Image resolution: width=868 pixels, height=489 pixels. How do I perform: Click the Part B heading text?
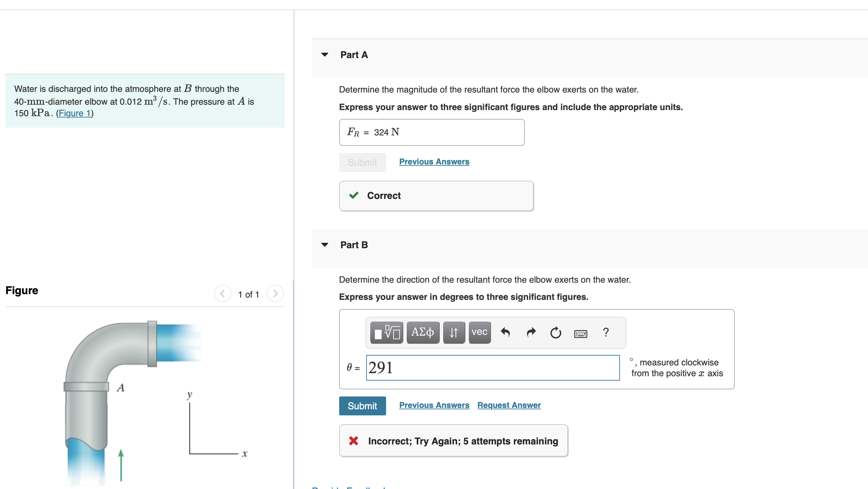click(x=354, y=245)
